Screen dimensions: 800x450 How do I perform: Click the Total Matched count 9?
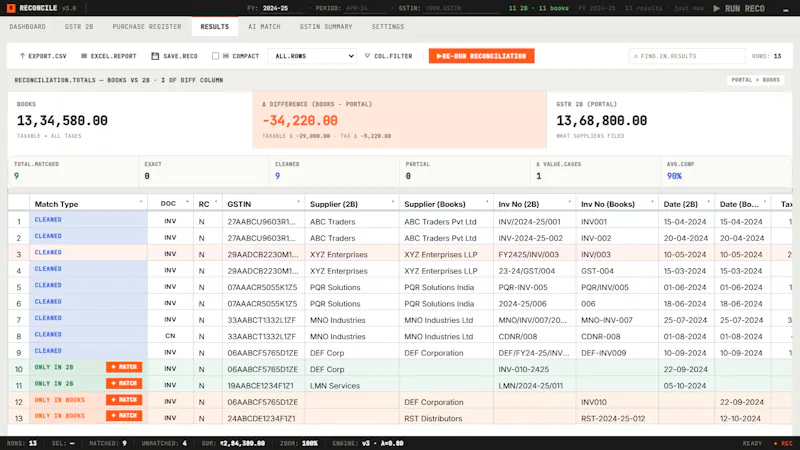(16, 176)
